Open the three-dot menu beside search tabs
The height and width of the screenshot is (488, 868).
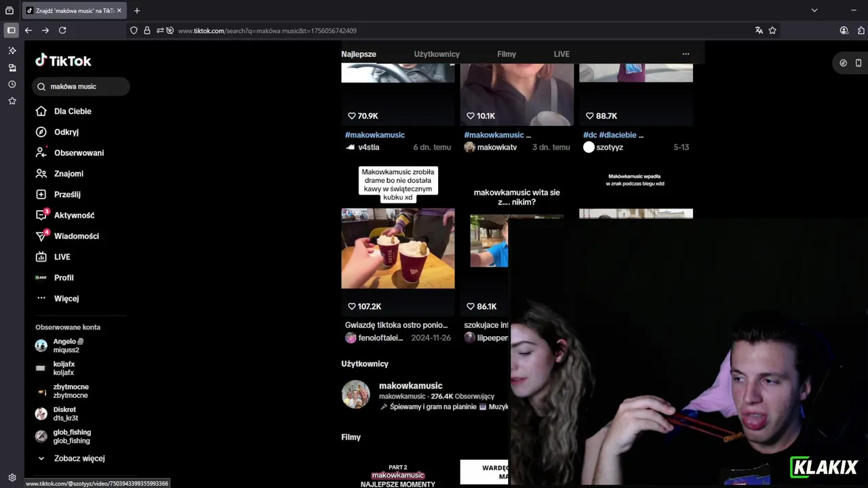[x=686, y=54]
